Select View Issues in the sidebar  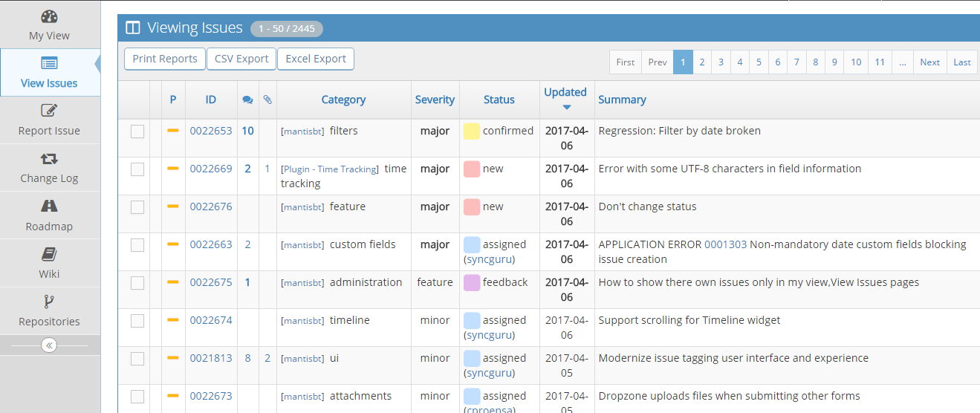click(x=49, y=73)
